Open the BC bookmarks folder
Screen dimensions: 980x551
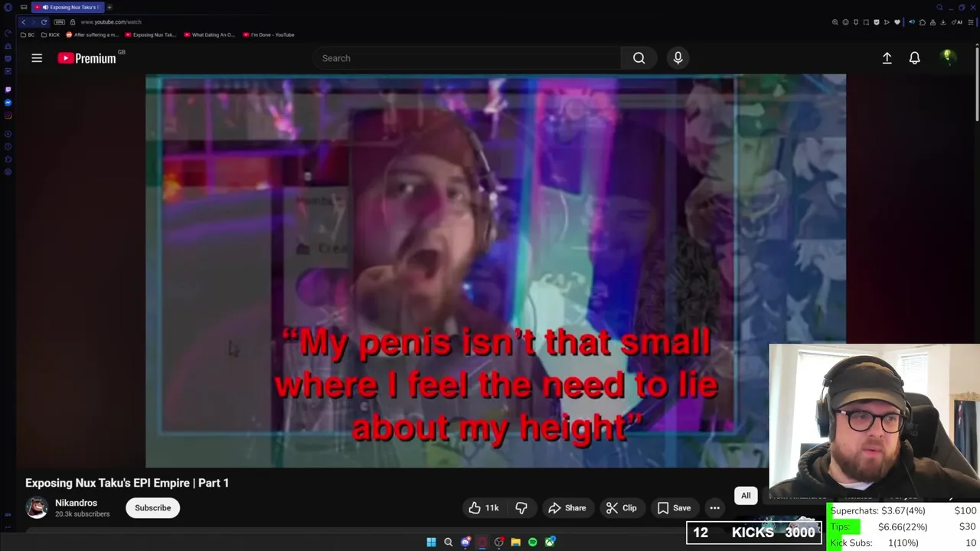(28, 34)
